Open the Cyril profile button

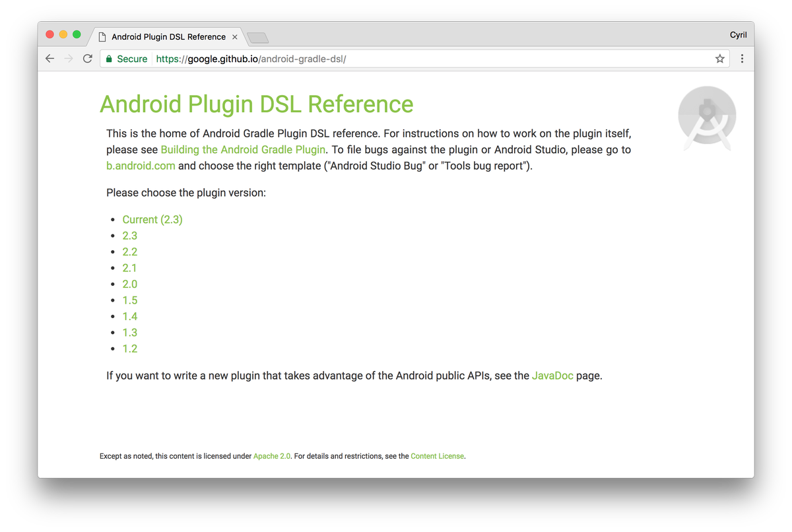[738, 35]
